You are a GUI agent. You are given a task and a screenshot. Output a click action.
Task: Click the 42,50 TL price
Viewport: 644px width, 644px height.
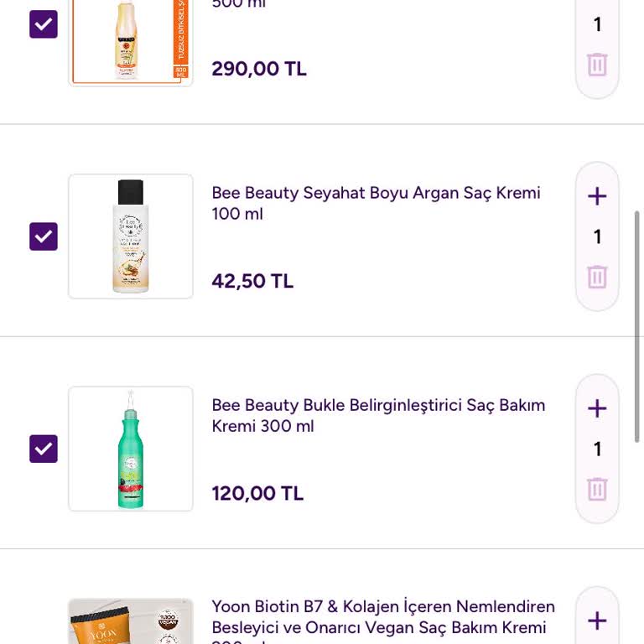point(252,281)
